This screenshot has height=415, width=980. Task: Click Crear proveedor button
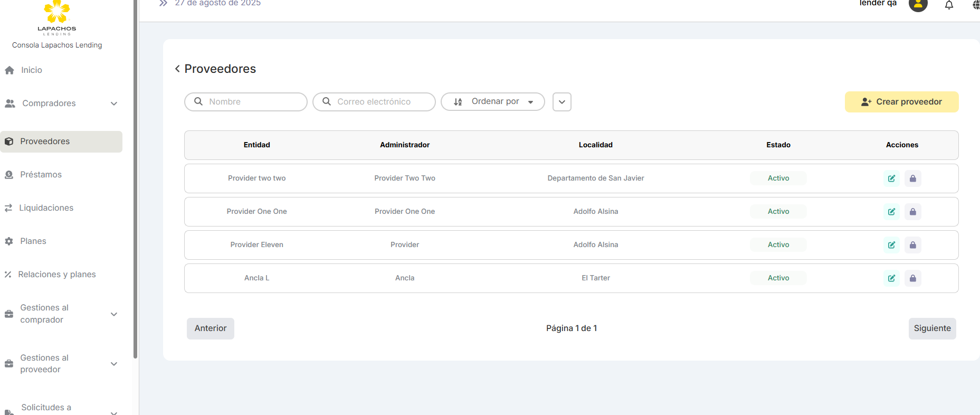pyautogui.click(x=901, y=102)
